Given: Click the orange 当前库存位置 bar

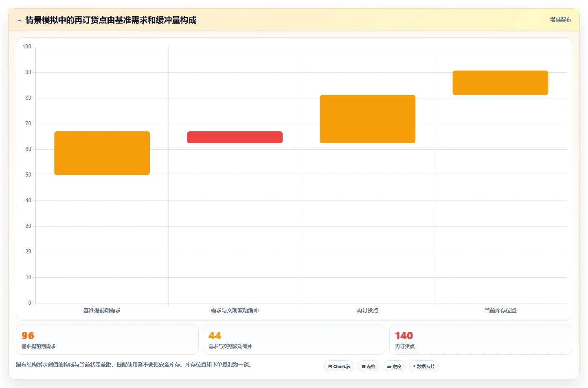Looking at the screenshot, I should click(x=500, y=83).
